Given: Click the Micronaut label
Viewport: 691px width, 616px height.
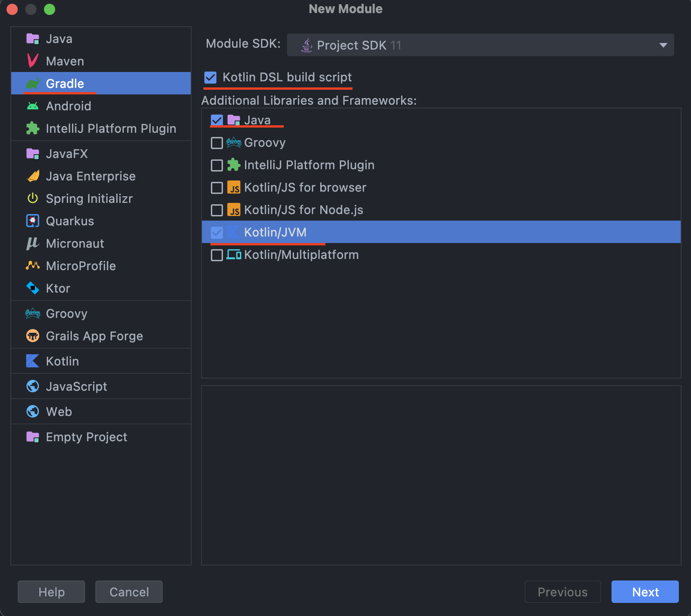Looking at the screenshot, I should (x=75, y=244).
